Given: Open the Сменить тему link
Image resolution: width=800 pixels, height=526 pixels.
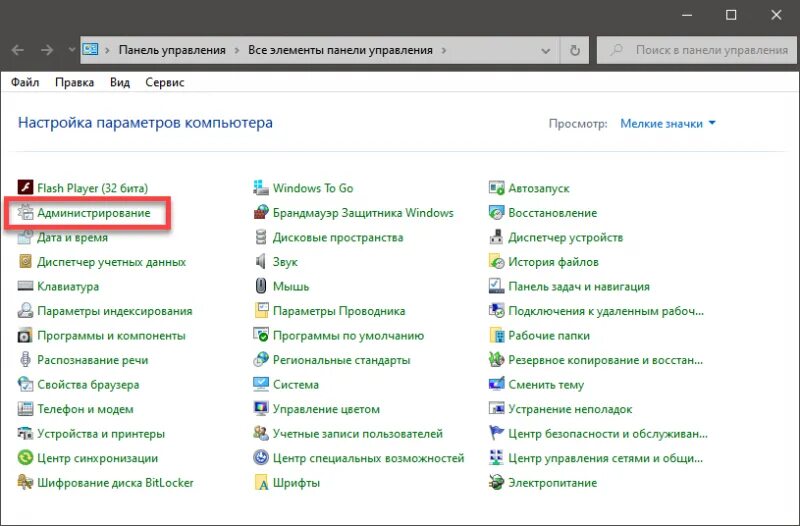Looking at the screenshot, I should point(546,385).
